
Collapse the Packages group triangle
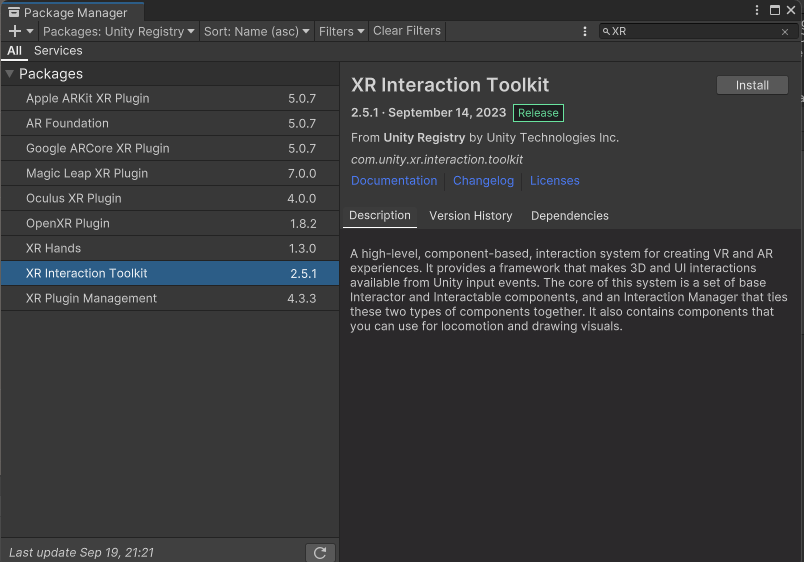point(9,74)
